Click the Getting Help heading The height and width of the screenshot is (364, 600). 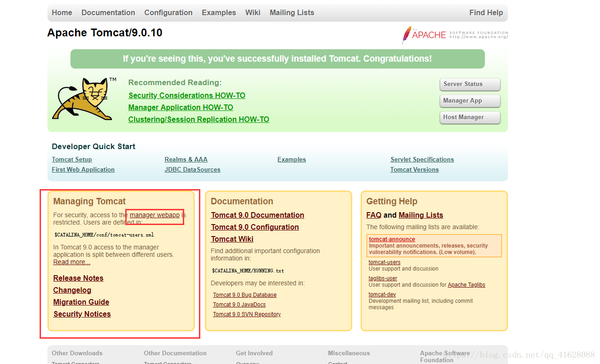pos(392,201)
